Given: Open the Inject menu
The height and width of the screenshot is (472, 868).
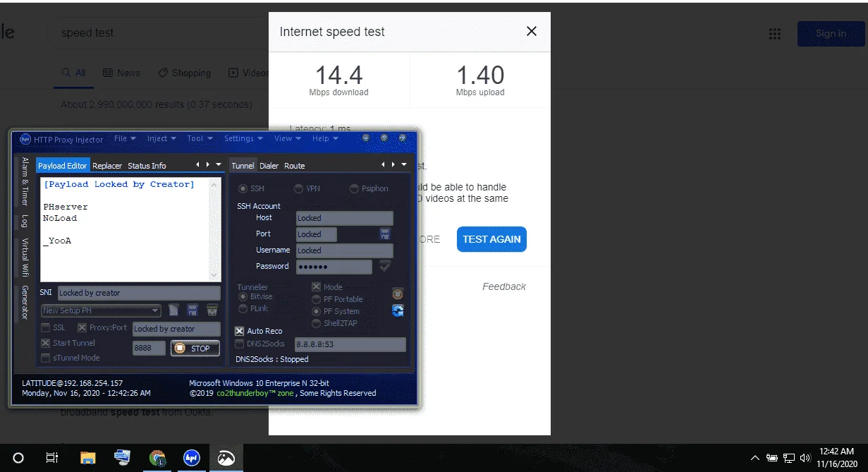Looking at the screenshot, I should pos(161,138).
